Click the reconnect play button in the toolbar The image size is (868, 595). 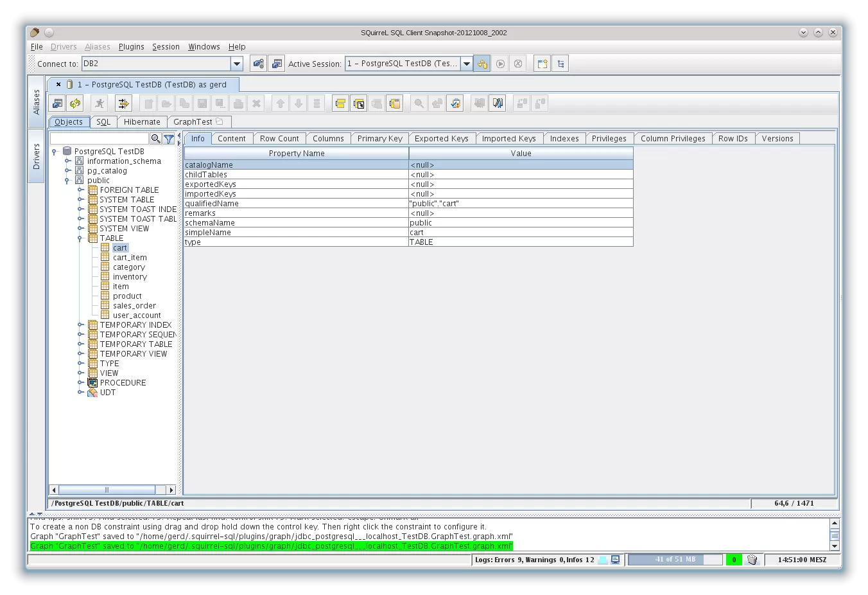(500, 63)
